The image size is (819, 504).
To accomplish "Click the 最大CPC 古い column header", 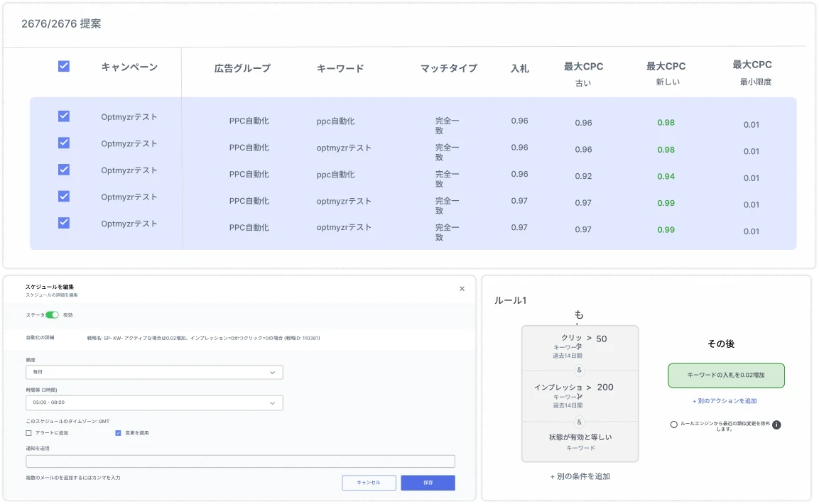I will (583, 74).
